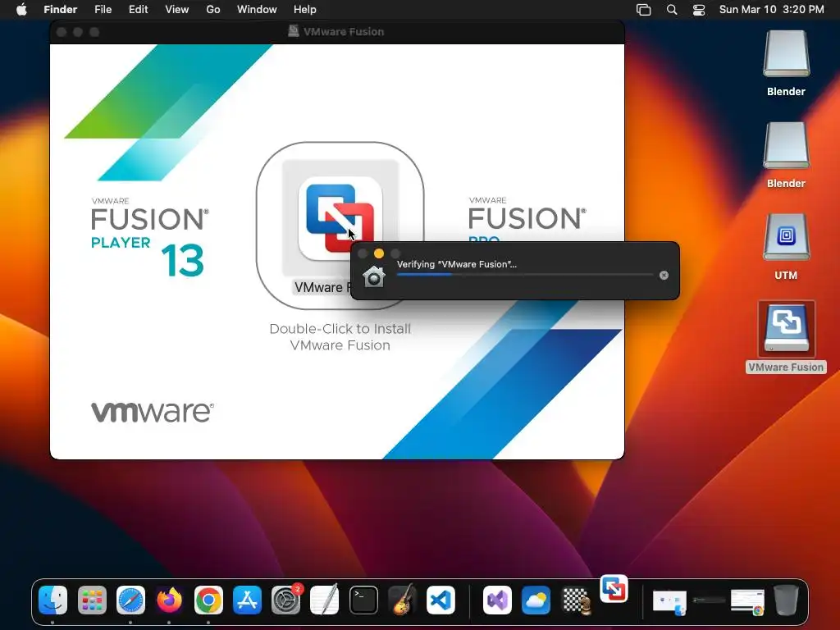Select the VMware Fusion disk on desktop
This screenshot has width=840, height=630.
tap(786, 329)
